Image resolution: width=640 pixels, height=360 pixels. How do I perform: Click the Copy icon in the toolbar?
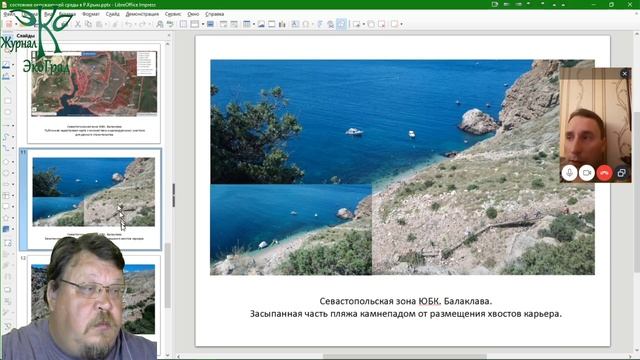(x=88, y=24)
